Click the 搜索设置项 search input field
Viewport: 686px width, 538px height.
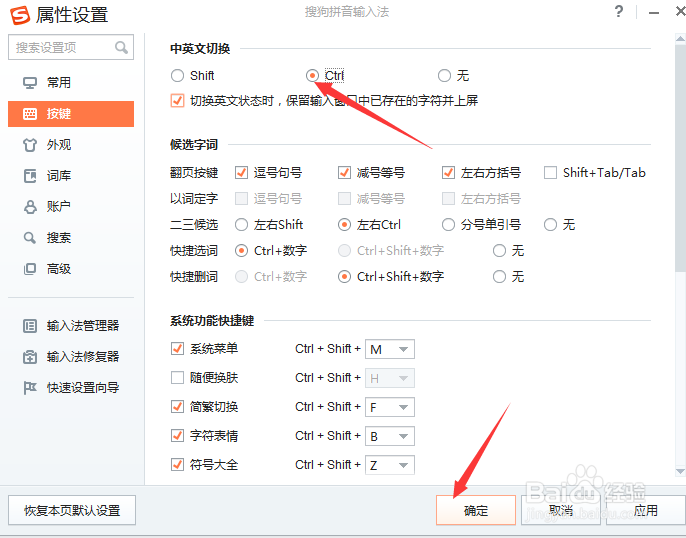60,47
